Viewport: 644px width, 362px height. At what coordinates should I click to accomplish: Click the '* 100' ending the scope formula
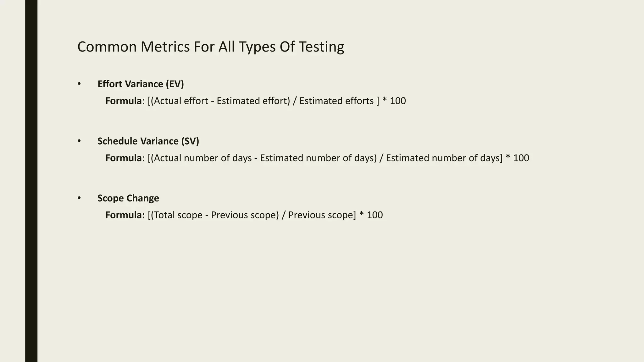[x=371, y=215]
